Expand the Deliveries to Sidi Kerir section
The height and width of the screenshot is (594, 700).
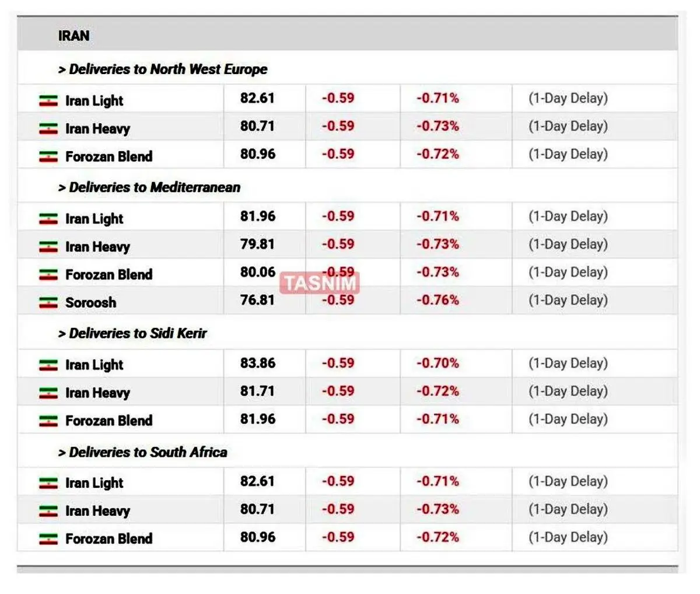point(132,333)
